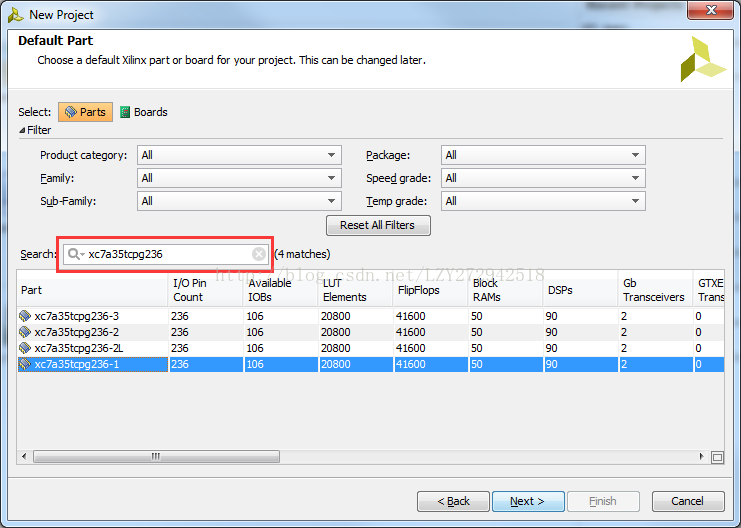The width and height of the screenshot is (741, 528).
Task: Open the Temp grade dropdown
Action: (x=543, y=201)
